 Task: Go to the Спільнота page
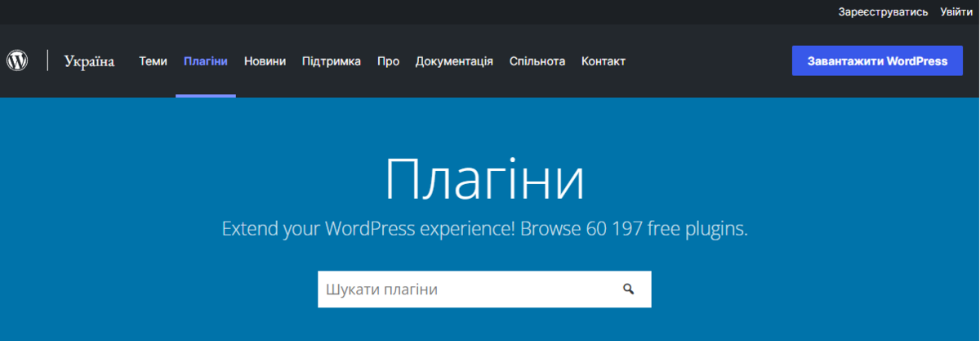(537, 61)
